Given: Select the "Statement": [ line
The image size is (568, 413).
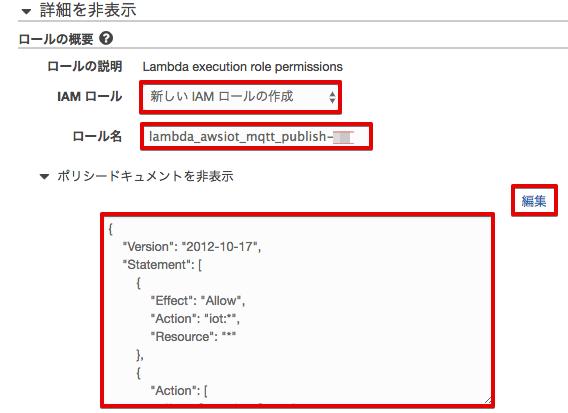Looking at the screenshot, I should pos(162,265).
